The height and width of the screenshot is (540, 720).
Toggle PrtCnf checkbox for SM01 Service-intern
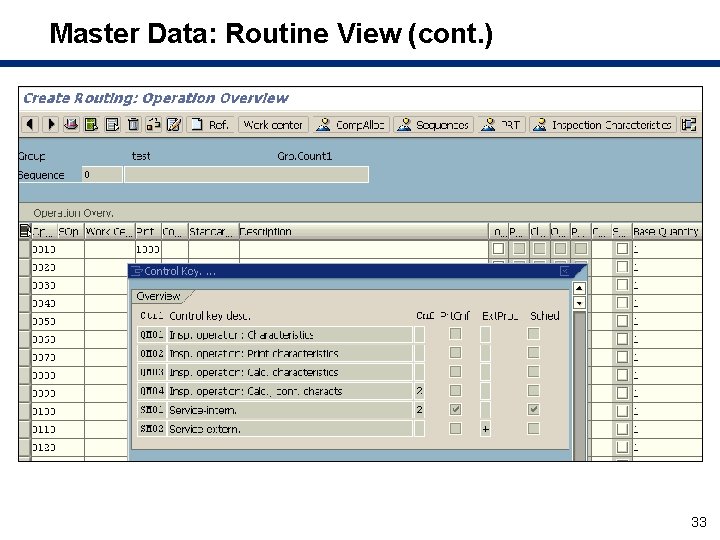pyautogui.click(x=455, y=409)
